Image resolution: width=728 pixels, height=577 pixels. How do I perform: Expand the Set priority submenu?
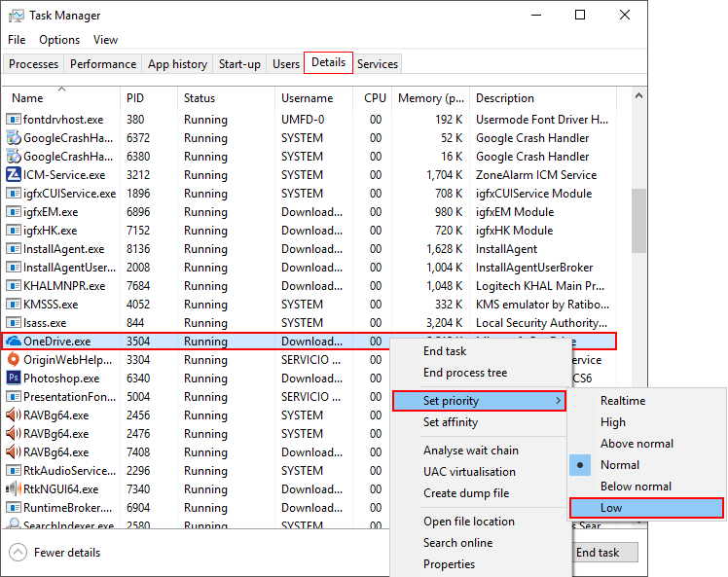[479, 401]
